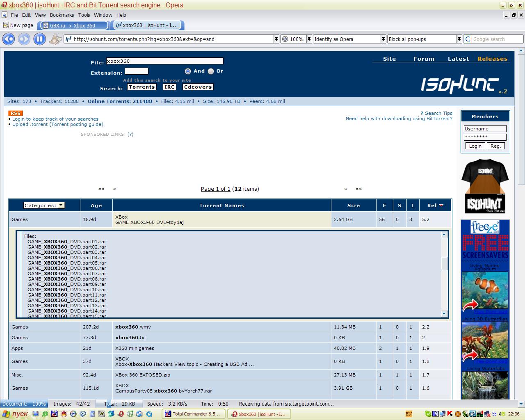Viewport: 525px width, 420px height.
Task: Click the round pause/stop loading button
Action: (40, 39)
